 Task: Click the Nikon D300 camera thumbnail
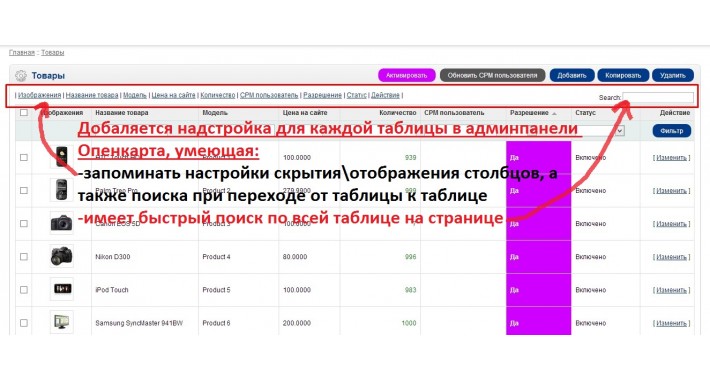62,256
